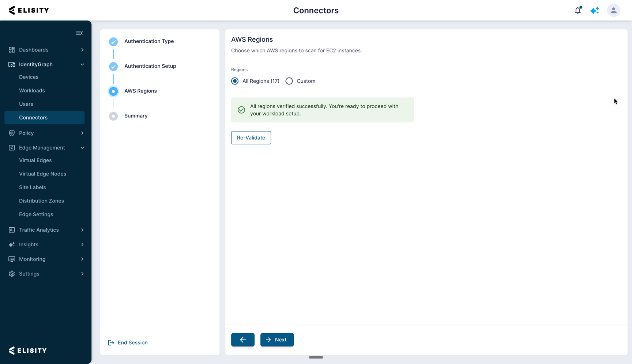Viewport: 632px width, 364px height.
Task: Open the notifications bell
Action: click(x=578, y=10)
